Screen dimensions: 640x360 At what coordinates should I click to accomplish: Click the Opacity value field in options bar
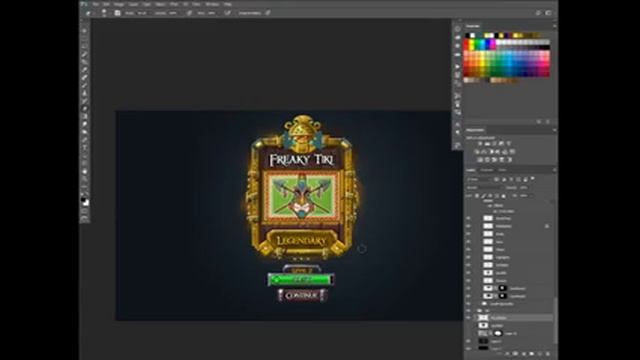[173, 13]
